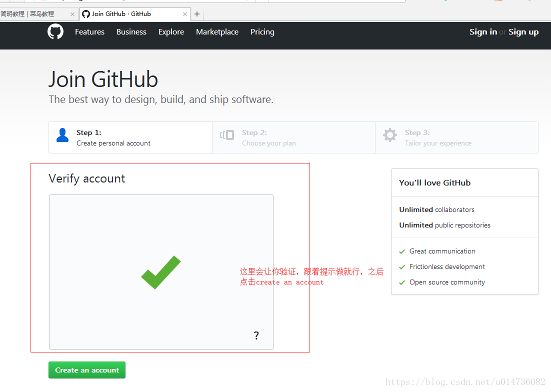
Task: Open the Features page
Action: tap(89, 32)
